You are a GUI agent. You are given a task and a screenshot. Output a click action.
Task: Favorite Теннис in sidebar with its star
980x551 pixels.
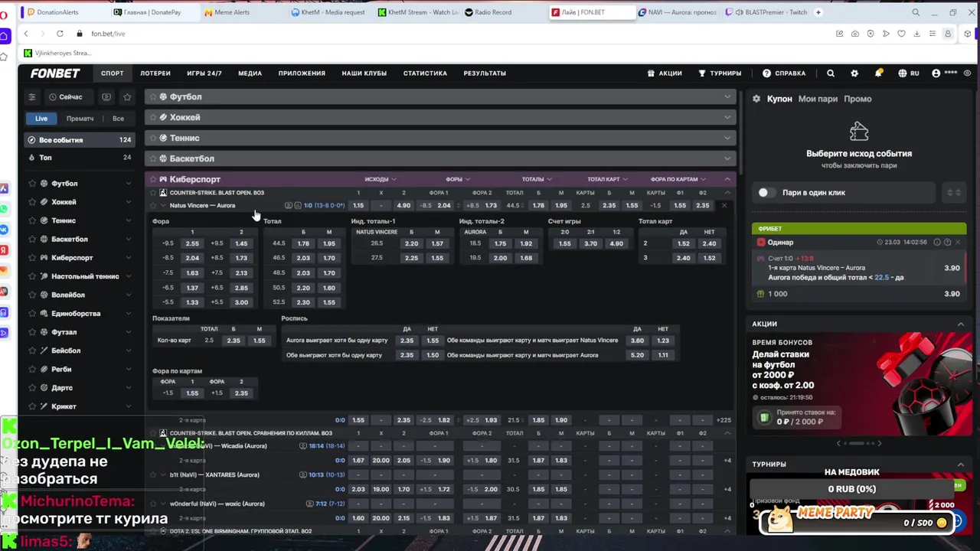tap(32, 220)
